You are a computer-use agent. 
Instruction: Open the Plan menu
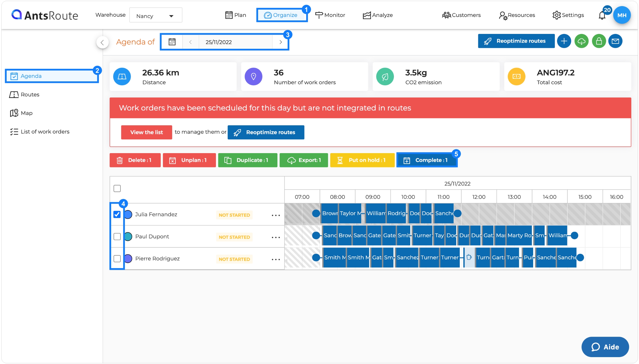[236, 15]
